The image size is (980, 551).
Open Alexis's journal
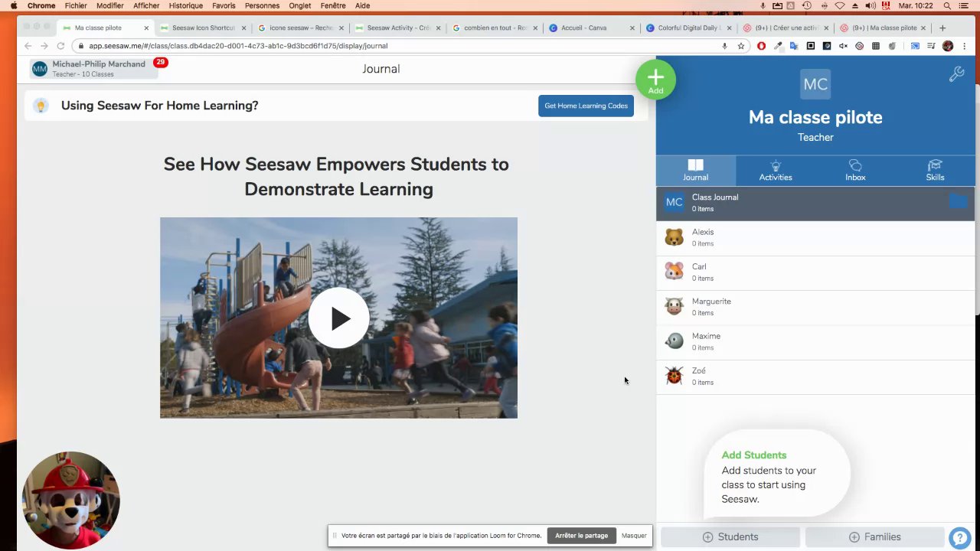pyautogui.click(x=815, y=237)
